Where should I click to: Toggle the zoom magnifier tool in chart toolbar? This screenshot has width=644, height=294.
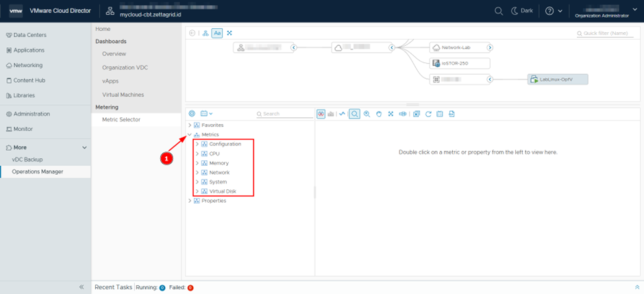(x=355, y=114)
